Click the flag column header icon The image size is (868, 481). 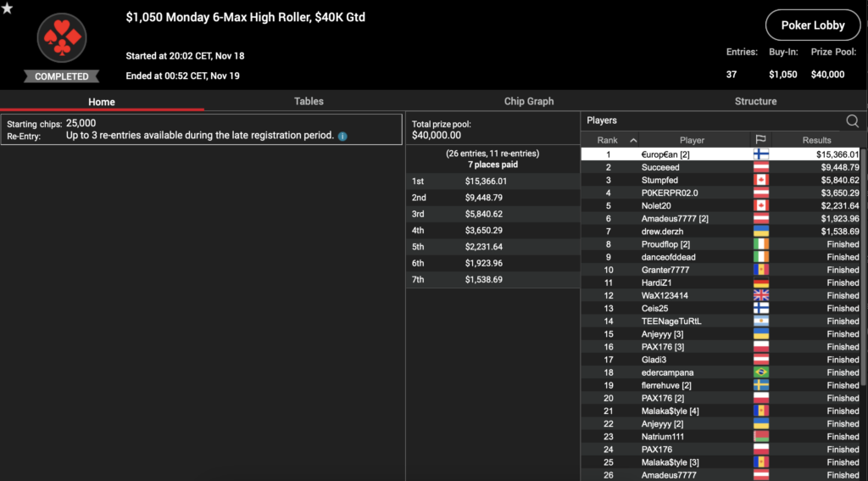point(760,140)
